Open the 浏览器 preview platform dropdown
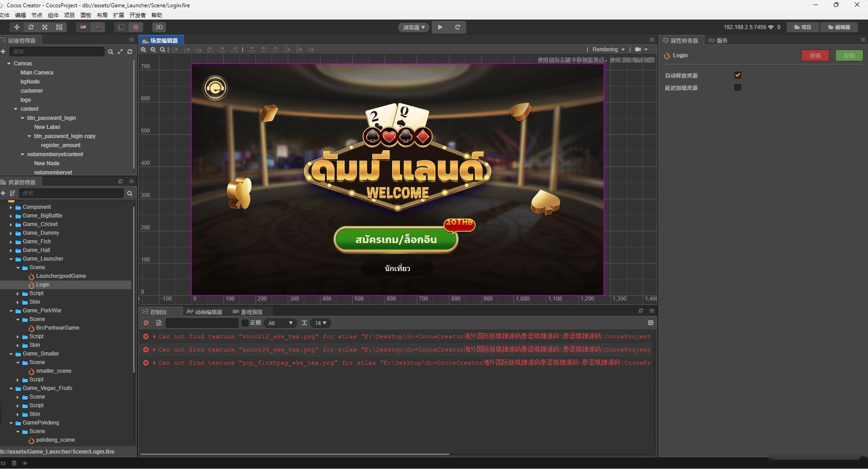The width and height of the screenshot is (868, 469). click(414, 27)
